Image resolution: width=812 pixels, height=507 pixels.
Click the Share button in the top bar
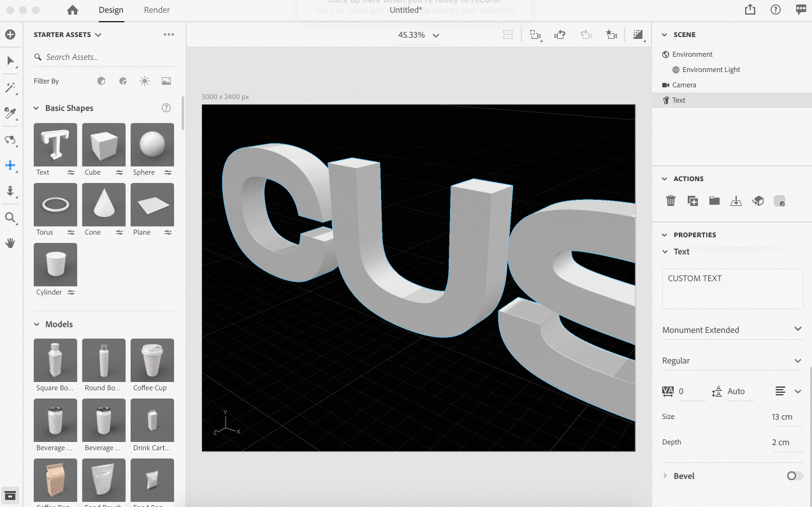750,10
